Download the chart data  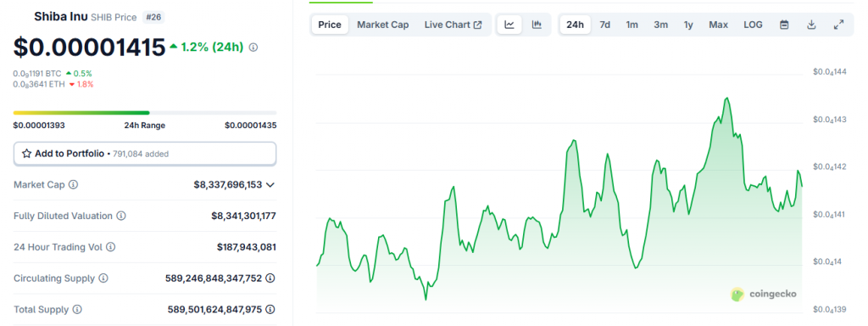tap(811, 25)
